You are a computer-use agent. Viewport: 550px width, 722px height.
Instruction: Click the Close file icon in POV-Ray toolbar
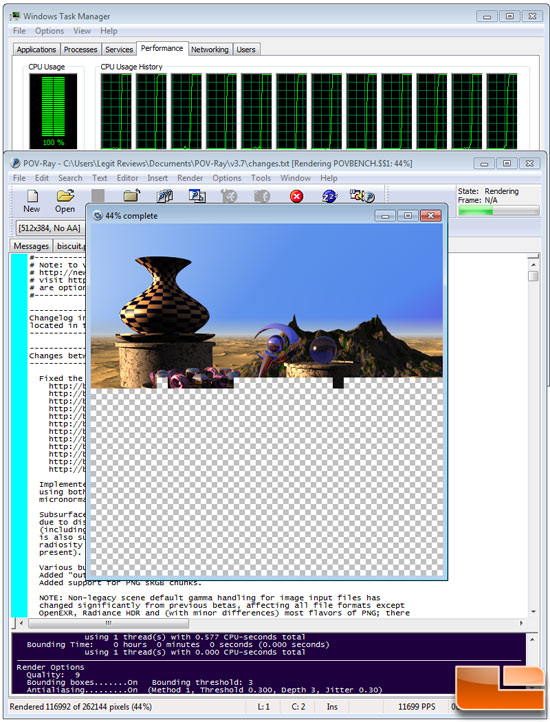(x=131, y=196)
